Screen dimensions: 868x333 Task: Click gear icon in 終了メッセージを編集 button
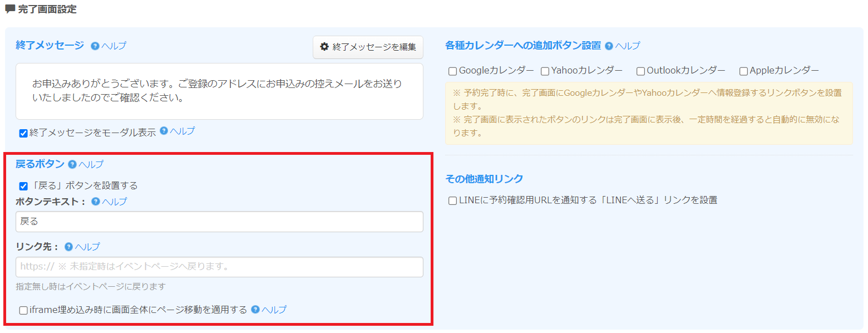tap(324, 47)
